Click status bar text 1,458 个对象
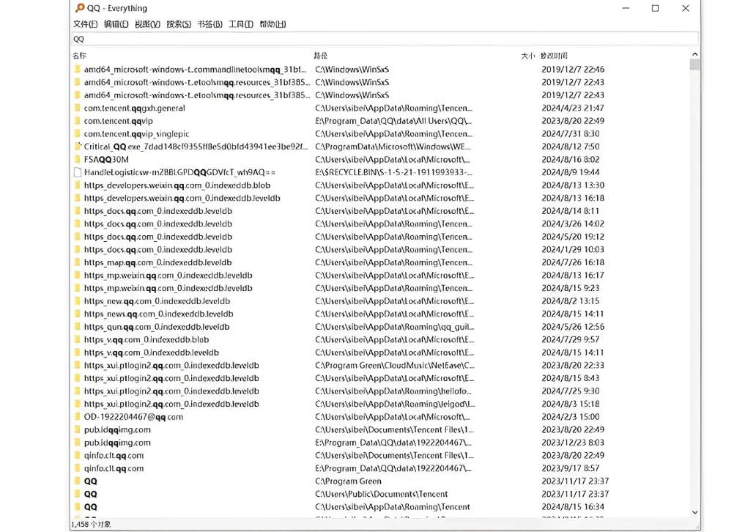Viewport: 756px width, 532px height. [x=91, y=524]
